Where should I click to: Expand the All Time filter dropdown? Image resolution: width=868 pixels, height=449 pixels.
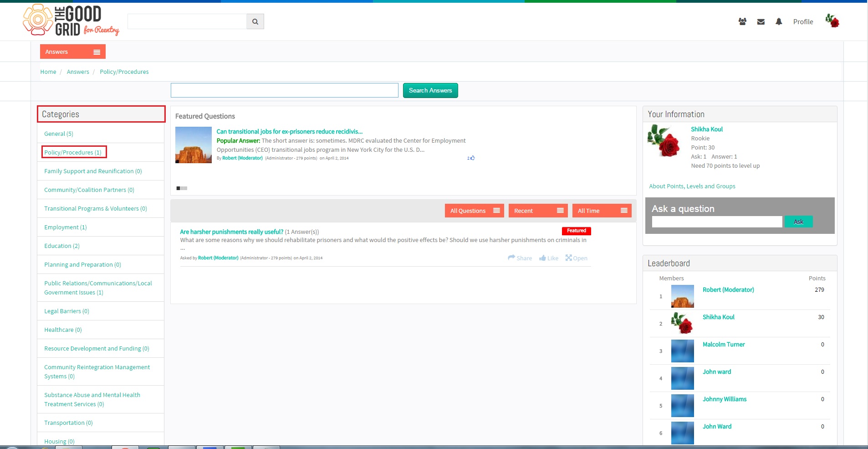point(602,211)
